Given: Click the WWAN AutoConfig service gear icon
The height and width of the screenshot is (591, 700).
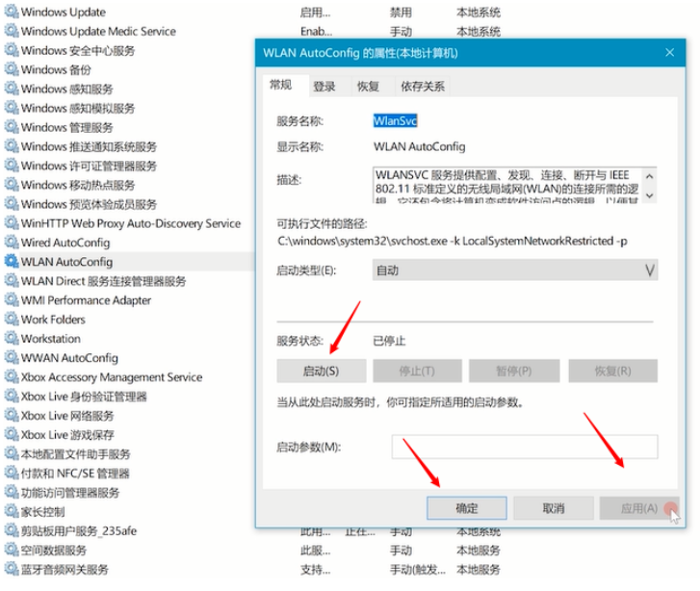Looking at the screenshot, I should pos(11,358).
